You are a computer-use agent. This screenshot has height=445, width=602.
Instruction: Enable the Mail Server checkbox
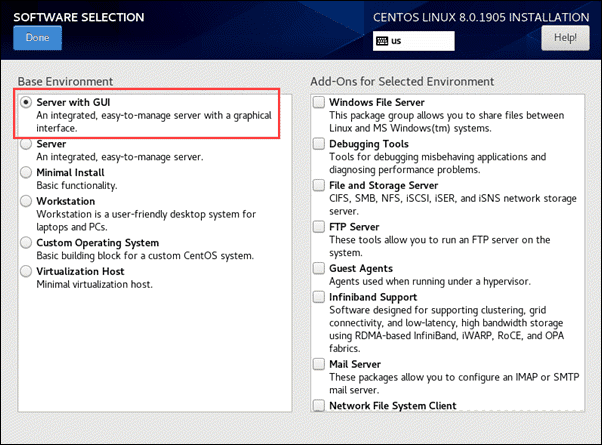click(319, 364)
